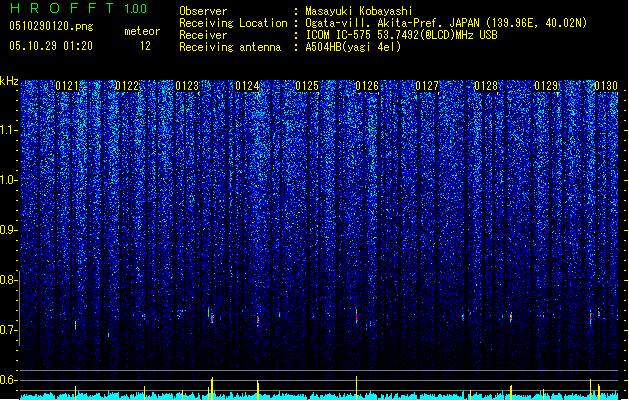Click the 0130 time marker
Viewport: 629px width, 400px height.
[606, 86]
